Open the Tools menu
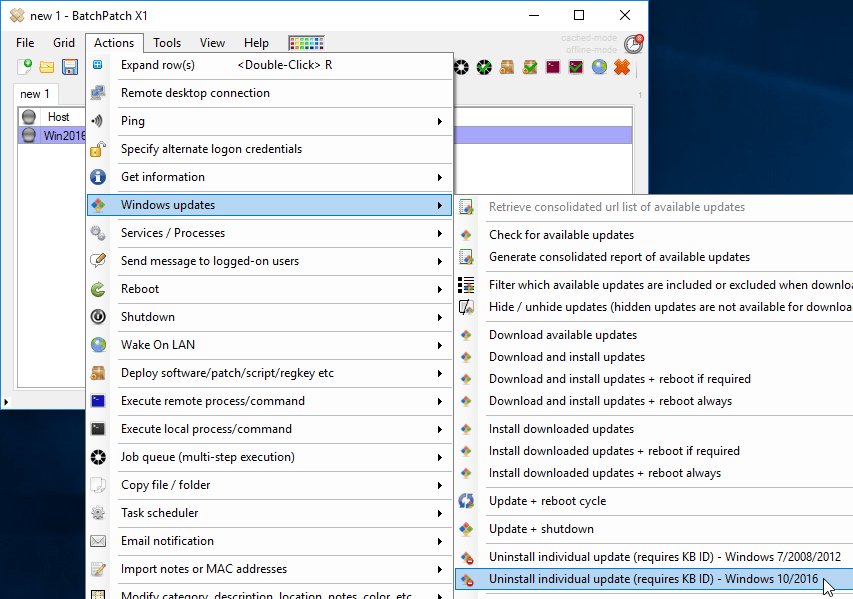 click(166, 43)
